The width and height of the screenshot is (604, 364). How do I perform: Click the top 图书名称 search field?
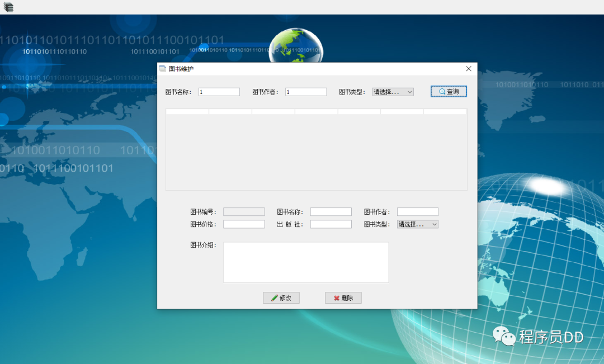[219, 92]
